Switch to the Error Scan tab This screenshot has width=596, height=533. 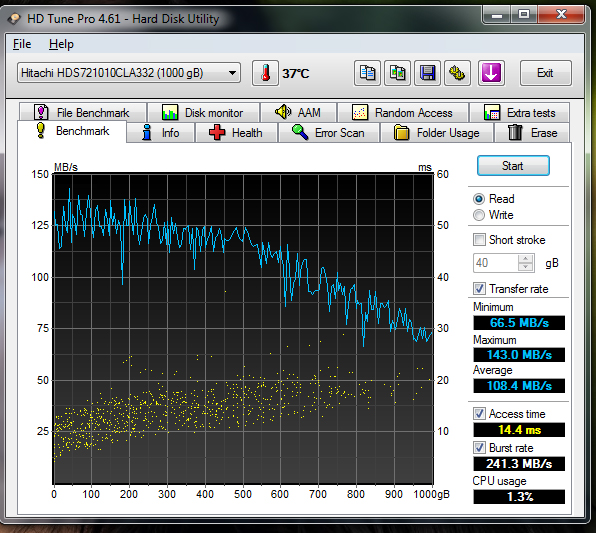pyautogui.click(x=329, y=133)
